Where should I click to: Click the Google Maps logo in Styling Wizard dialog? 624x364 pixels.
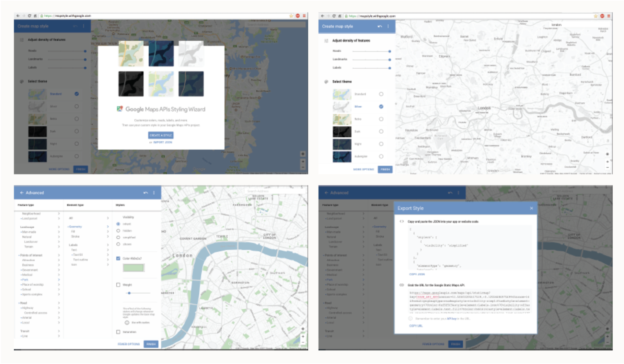[x=120, y=109]
